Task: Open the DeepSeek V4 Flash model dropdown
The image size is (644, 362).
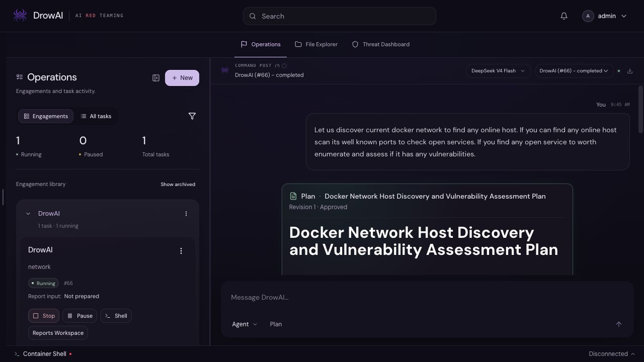Action: [x=498, y=71]
